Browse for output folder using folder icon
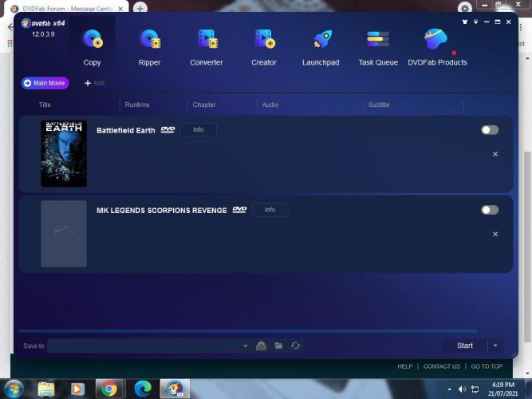The width and height of the screenshot is (532, 399). point(278,346)
